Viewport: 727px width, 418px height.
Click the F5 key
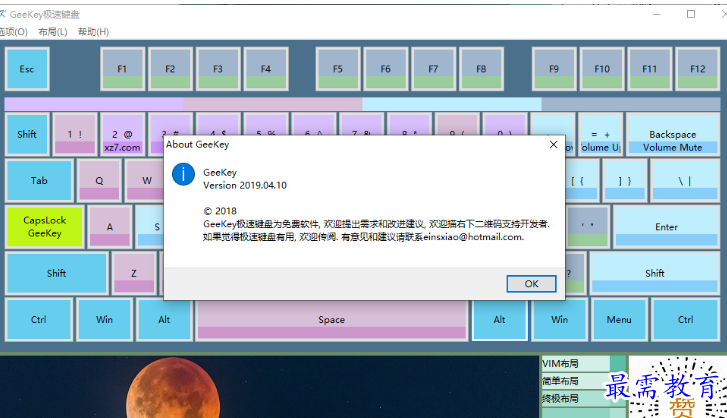click(x=338, y=69)
